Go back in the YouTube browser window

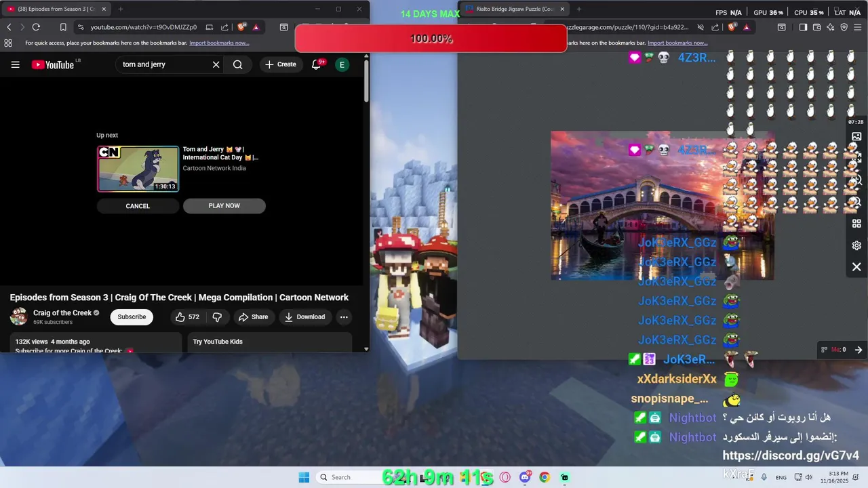pyautogui.click(x=9, y=27)
